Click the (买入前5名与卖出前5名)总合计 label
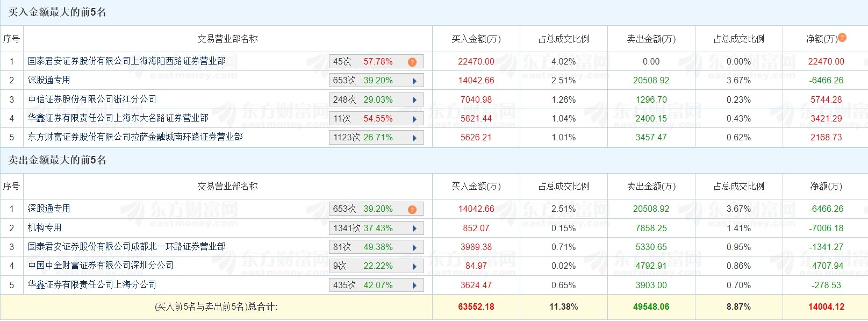The height and width of the screenshot is (321, 868). tap(216, 307)
